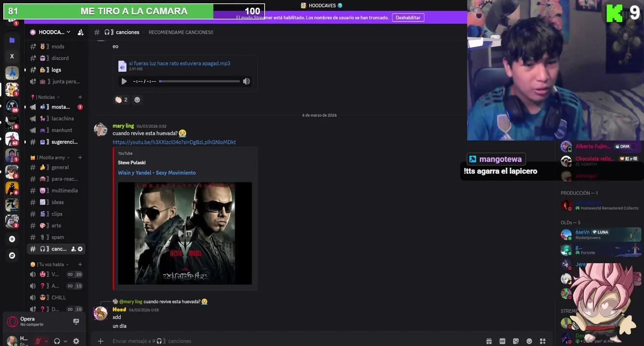This screenshot has width=644, height=346.
Task: Create invite for the canciones channel
Action: (73, 249)
